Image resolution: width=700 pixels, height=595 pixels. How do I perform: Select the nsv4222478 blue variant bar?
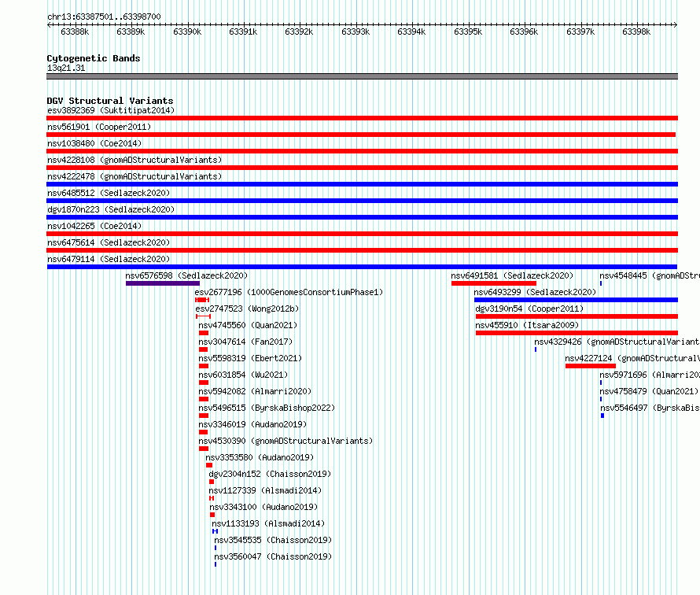tap(362, 184)
